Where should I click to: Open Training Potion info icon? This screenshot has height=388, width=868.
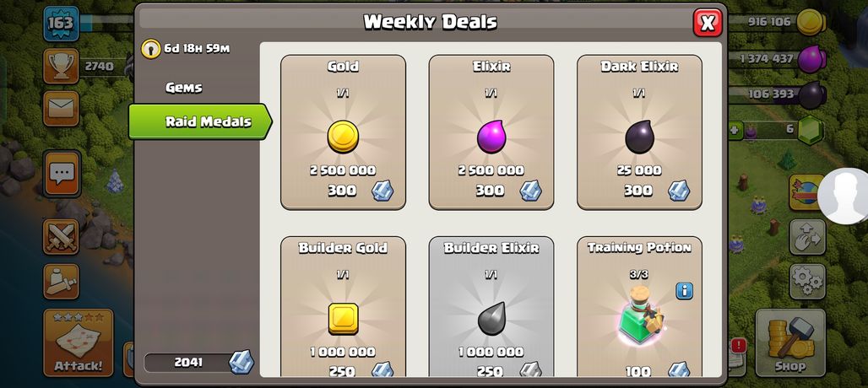(684, 291)
